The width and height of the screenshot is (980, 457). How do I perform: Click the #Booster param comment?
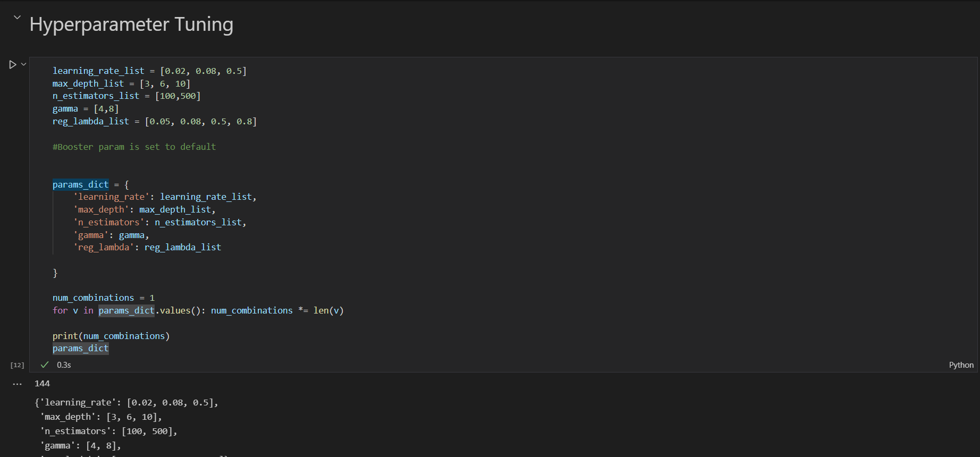coord(134,147)
